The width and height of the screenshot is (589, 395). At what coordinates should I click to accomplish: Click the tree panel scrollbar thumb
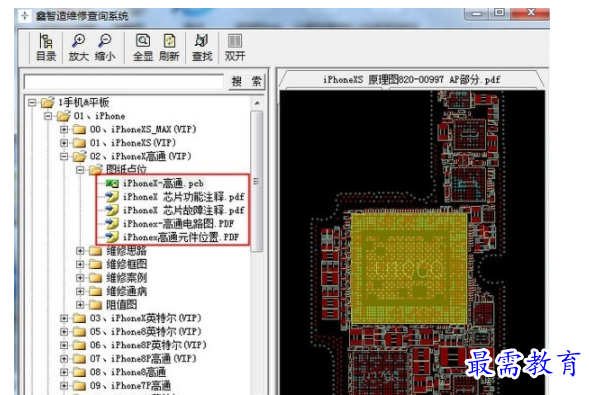point(257,181)
